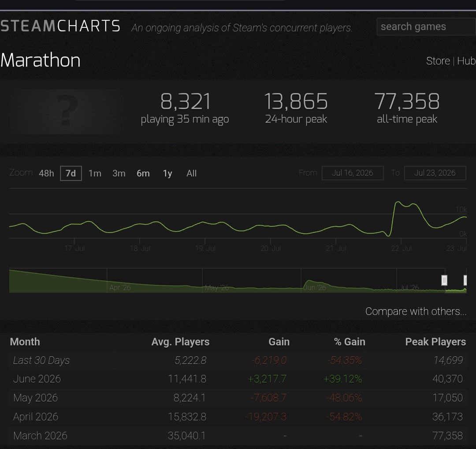This screenshot has width=476, height=449.
Task: Click the +39.12% gain cell
Action: (342, 379)
